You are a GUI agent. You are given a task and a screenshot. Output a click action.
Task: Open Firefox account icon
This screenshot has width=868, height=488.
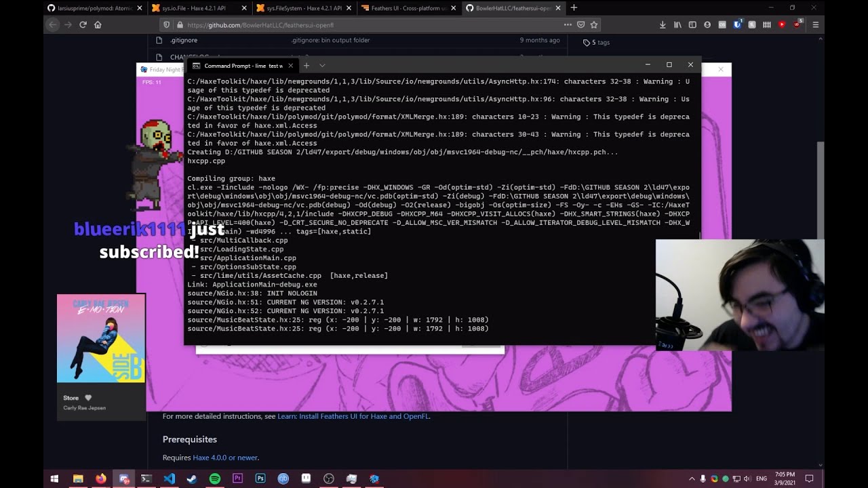point(707,24)
